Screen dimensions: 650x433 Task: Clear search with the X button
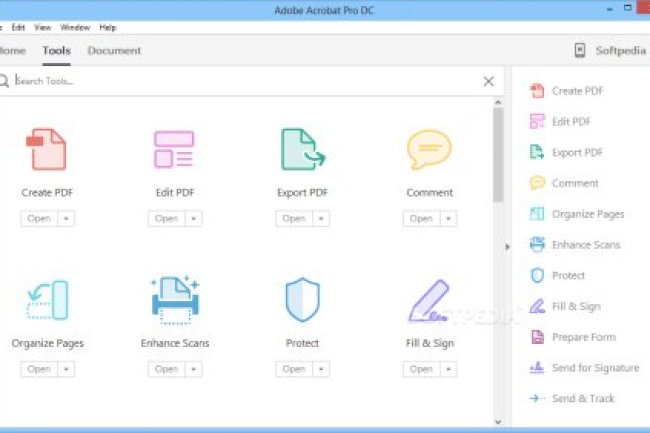point(489,81)
